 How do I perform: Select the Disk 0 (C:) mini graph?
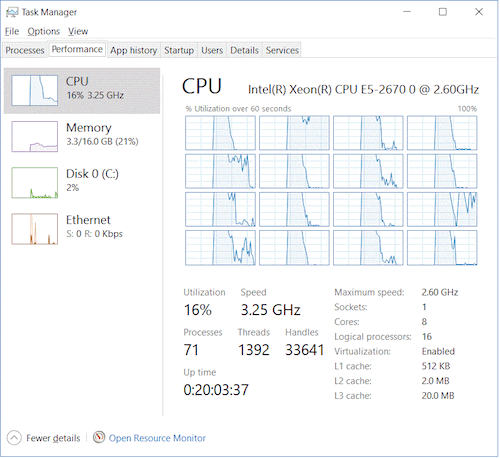[35, 183]
